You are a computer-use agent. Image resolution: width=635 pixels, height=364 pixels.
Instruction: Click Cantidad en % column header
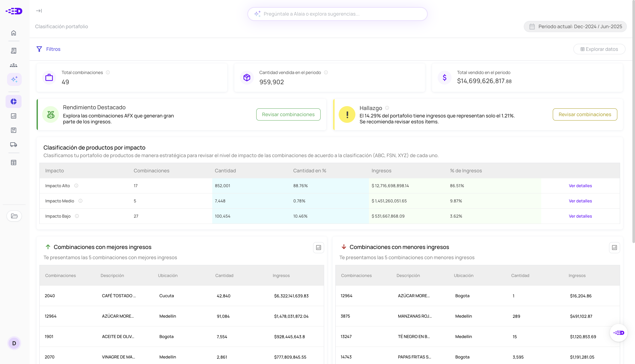(x=310, y=170)
